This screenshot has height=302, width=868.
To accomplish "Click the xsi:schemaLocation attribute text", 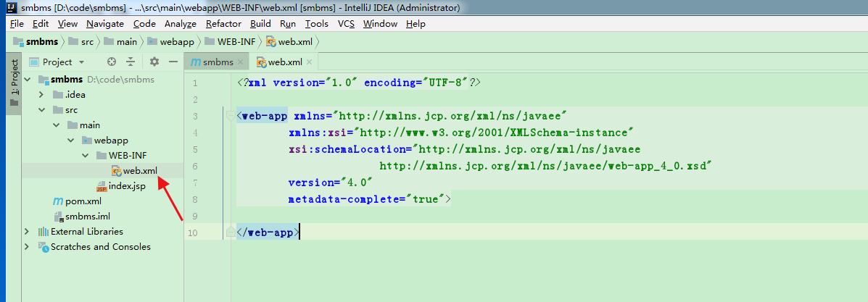I will pos(465,149).
